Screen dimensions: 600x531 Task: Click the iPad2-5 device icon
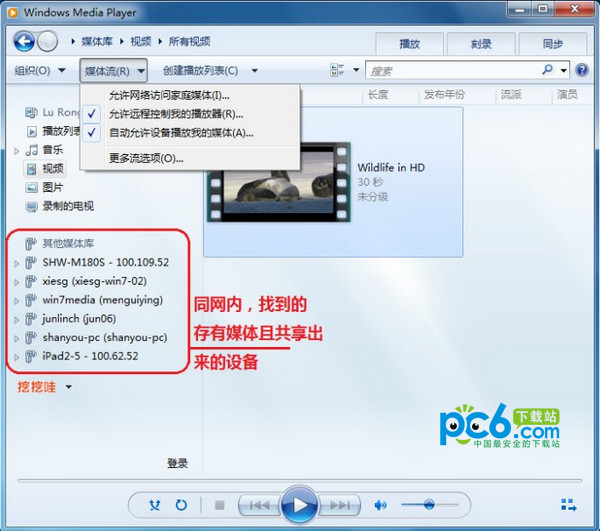point(31,356)
